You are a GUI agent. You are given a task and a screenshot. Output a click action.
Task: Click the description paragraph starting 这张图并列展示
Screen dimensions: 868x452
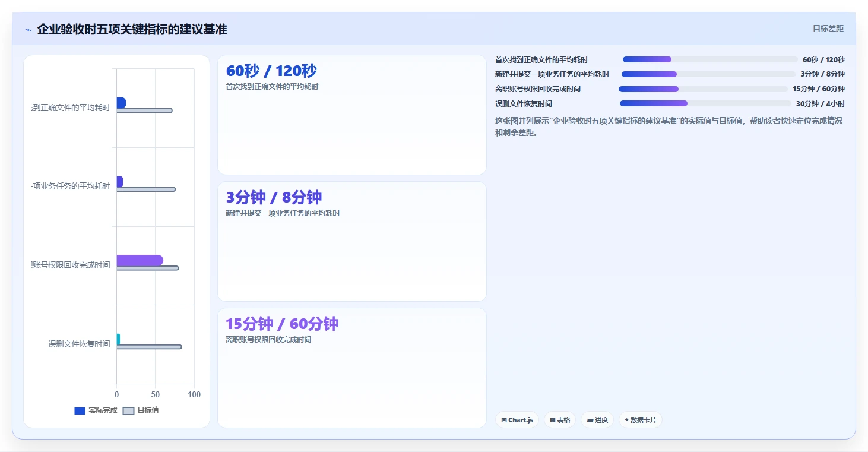pyautogui.click(x=669, y=127)
